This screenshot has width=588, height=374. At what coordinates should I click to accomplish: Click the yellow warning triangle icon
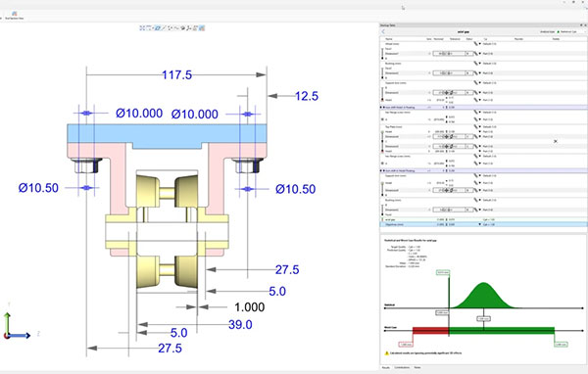pyautogui.click(x=387, y=353)
